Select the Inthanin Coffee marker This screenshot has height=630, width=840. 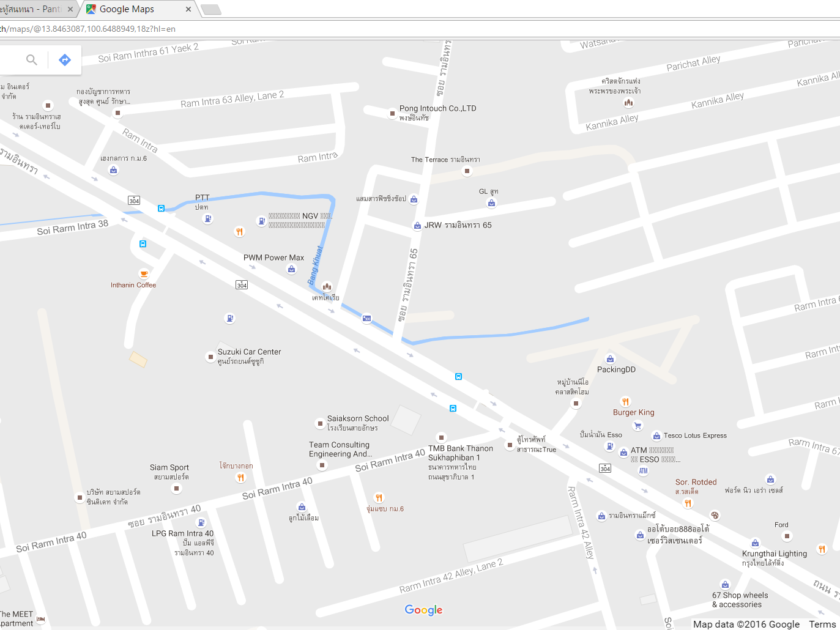(144, 274)
